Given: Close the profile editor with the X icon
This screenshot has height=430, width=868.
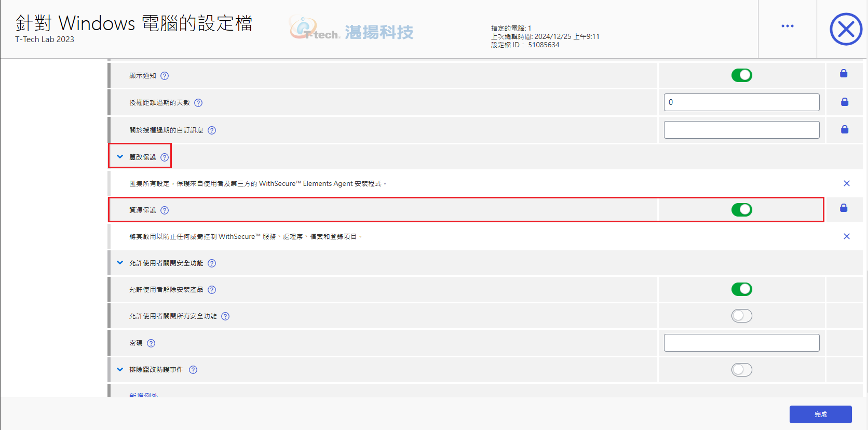Looking at the screenshot, I should 846,29.
